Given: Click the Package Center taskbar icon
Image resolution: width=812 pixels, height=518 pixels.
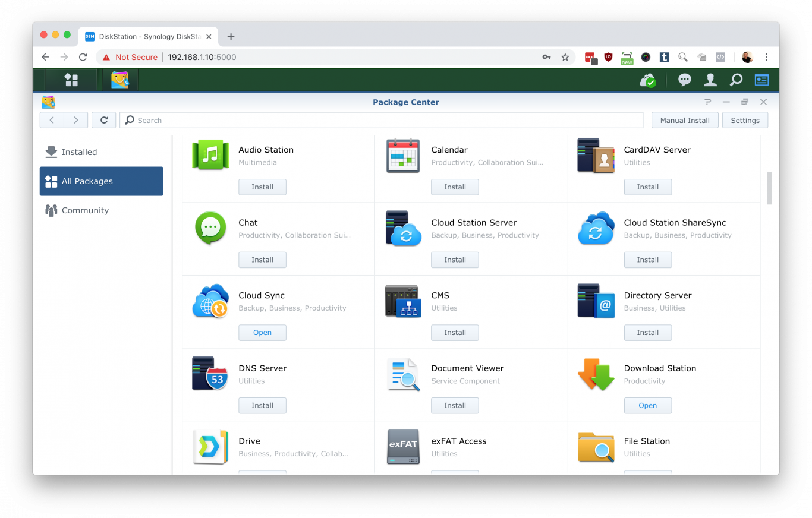Looking at the screenshot, I should click(x=120, y=80).
